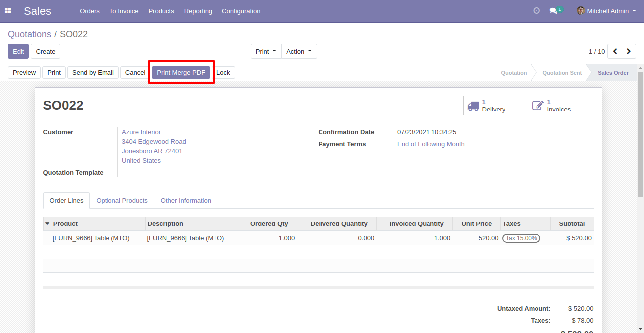The image size is (644, 333).
Task: Open the activities clock icon
Action: 537,11
